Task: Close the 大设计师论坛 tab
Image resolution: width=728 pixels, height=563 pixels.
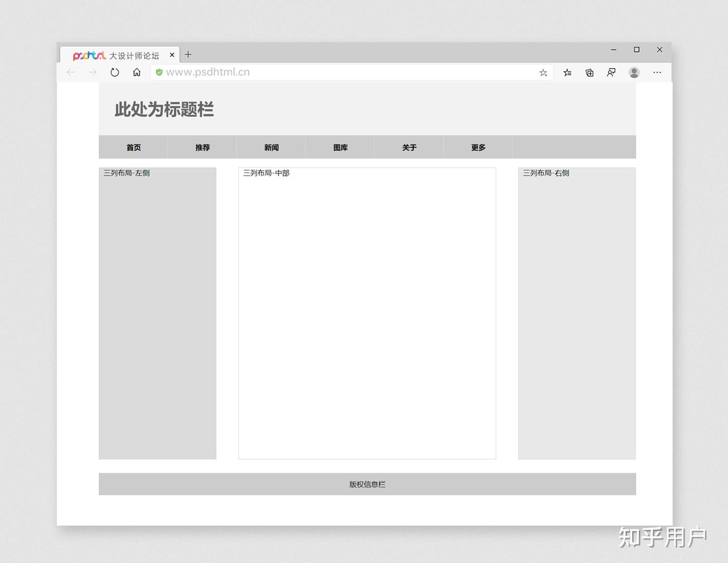Action: pyautogui.click(x=172, y=55)
